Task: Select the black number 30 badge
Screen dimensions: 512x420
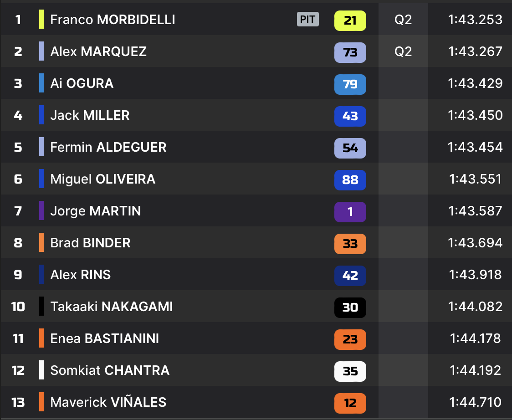Action: tap(350, 307)
